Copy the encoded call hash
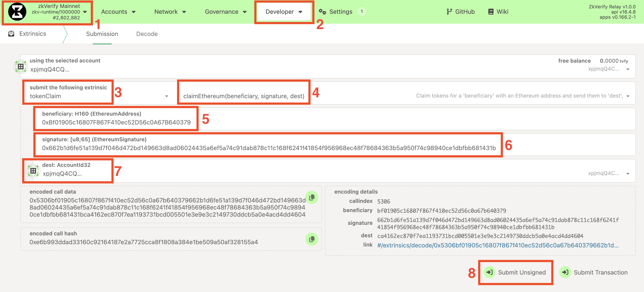644x292 pixels. 311,239
